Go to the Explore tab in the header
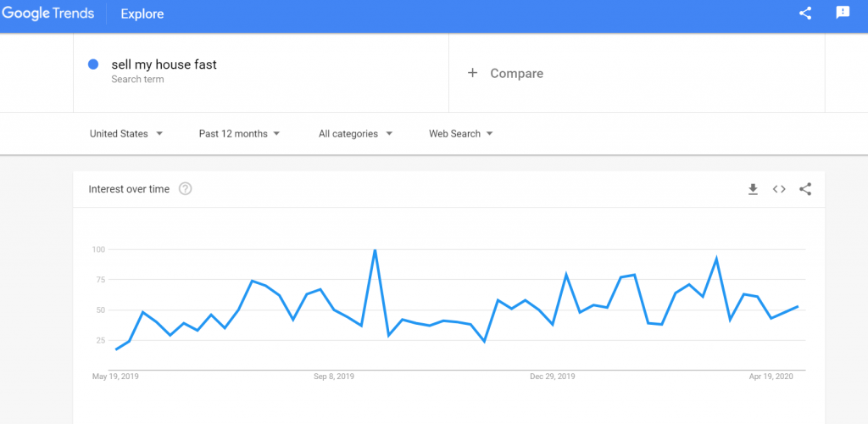The height and width of the screenshot is (424, 868). click(142, 14)
